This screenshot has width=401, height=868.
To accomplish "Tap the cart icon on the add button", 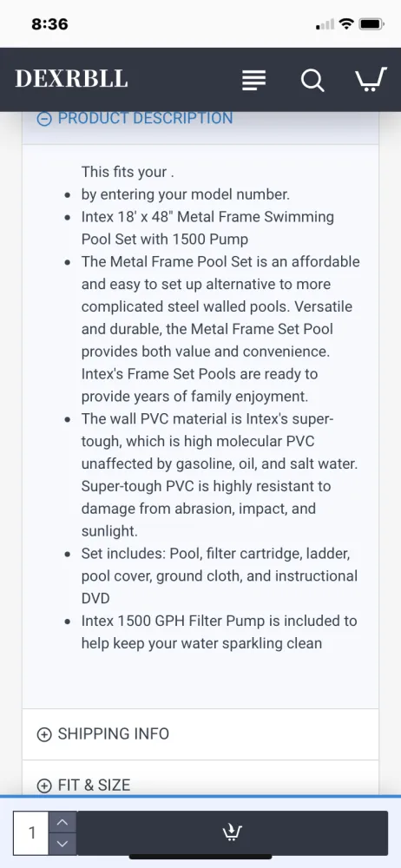I will (232, 832).
